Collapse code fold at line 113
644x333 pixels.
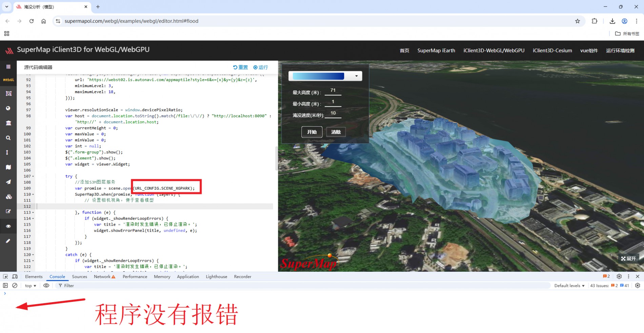pyautogui.click(x=33, y=213)
